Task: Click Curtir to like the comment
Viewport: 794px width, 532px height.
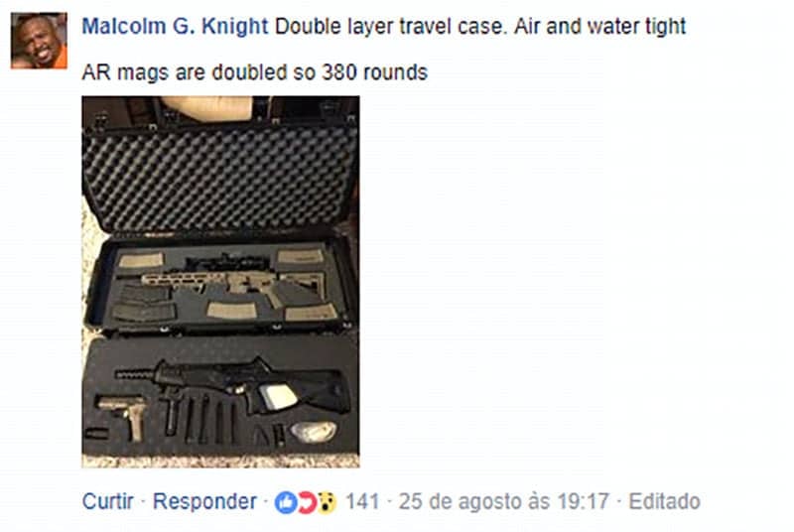Action: click(x=108, y=501)
